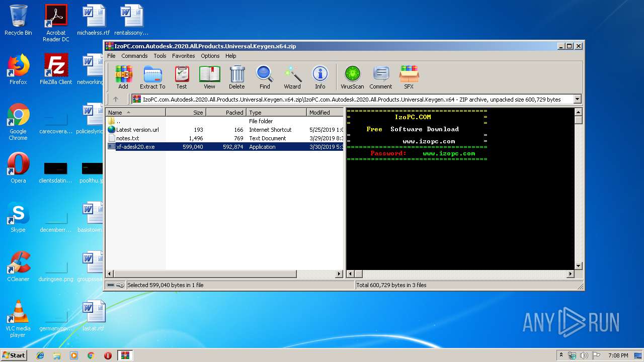Select the parent folder '..' row
Viewport: 644px width, 362px height.
(x=225, y=121)
